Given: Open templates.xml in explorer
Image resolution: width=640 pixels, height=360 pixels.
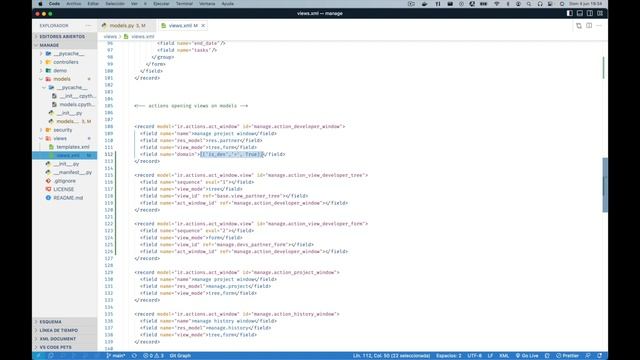Looking at the screenshot, I should tap(64, 147).
